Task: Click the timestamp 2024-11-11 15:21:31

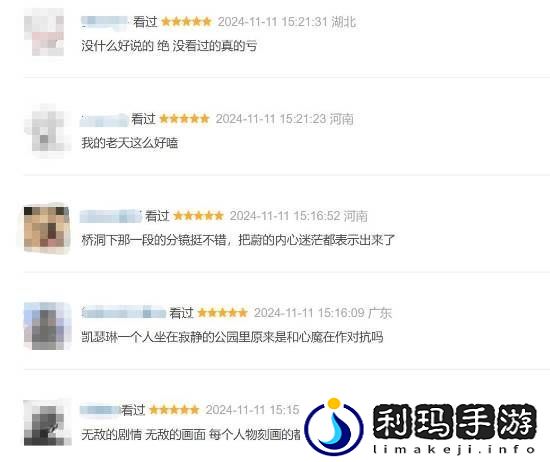Action: pos(273,22)
